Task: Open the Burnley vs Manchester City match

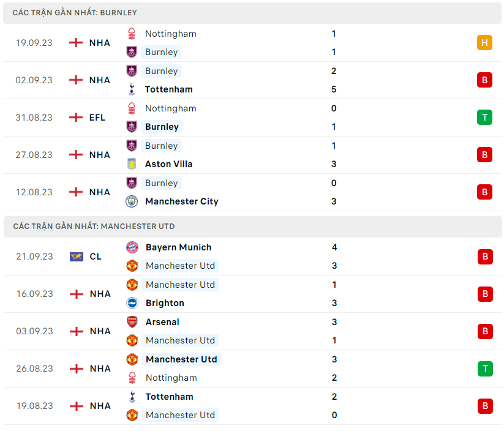Action: [245, 192]
